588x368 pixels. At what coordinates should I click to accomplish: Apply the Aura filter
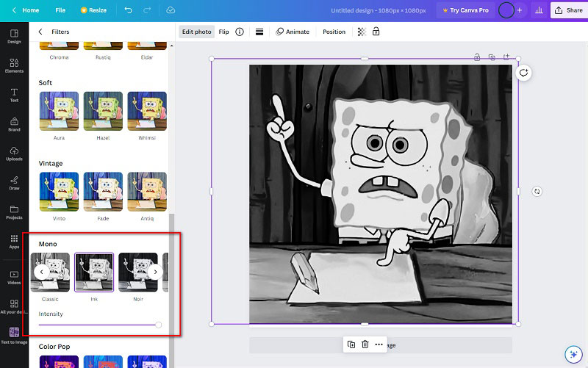point(59,112)
